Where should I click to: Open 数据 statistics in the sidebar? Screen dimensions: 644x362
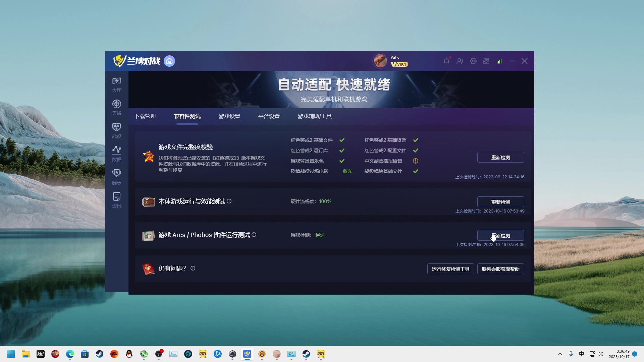pos(117,154)
